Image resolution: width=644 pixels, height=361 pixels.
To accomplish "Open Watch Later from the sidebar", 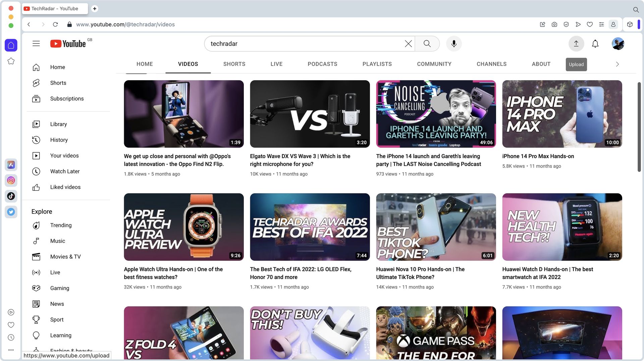I will (65, 171).
